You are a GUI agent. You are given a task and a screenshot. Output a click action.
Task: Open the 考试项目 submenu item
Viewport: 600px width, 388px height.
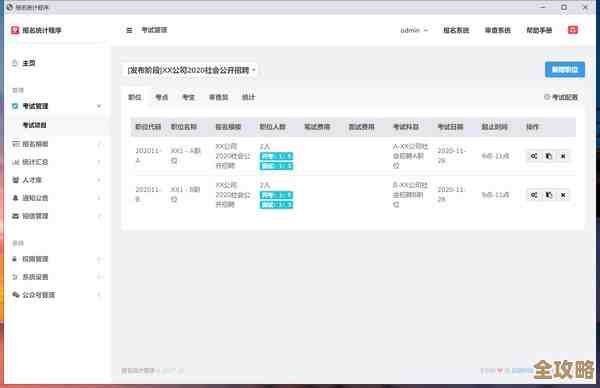coord(34,125)
